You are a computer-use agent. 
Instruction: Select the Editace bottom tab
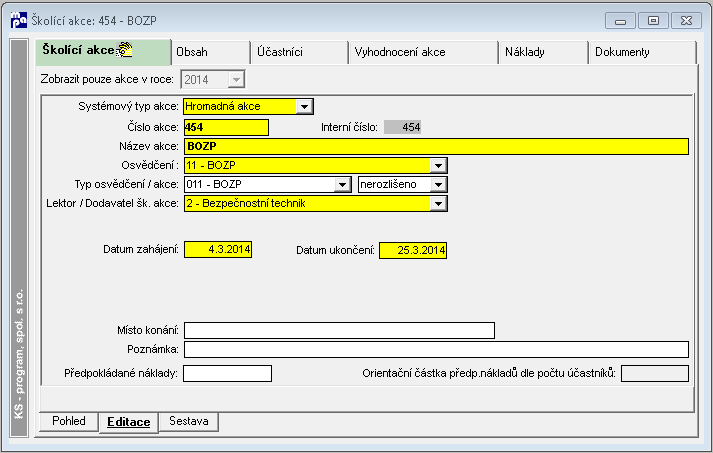(129, 423)
